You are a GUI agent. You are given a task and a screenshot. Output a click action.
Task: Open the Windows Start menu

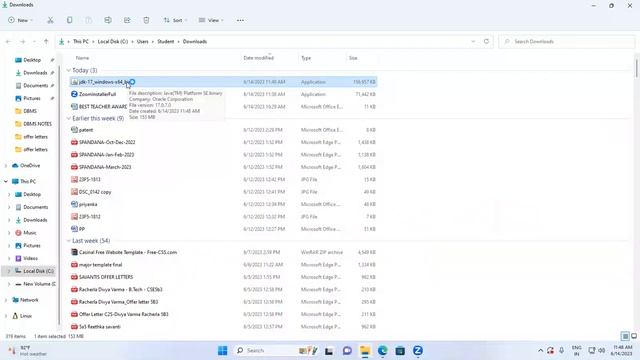[222, 351]
